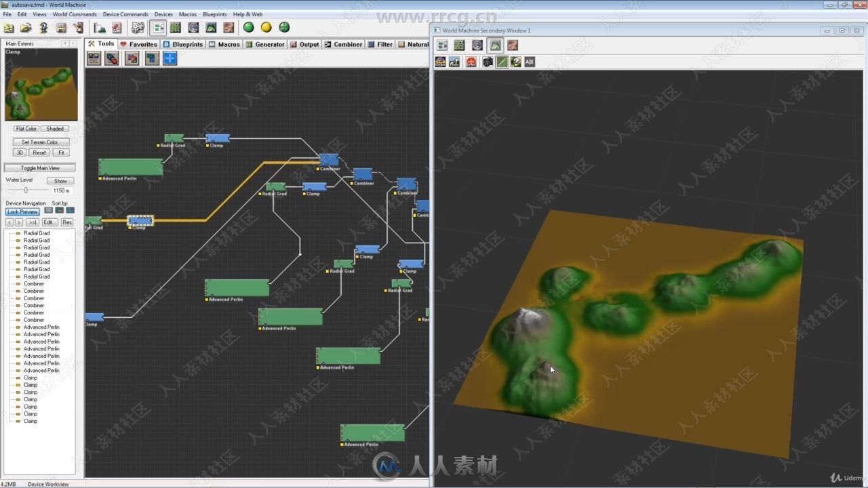This screenshot has height=488, width=868.
Task: Go to next device with > button
Action: pos(19,222)
